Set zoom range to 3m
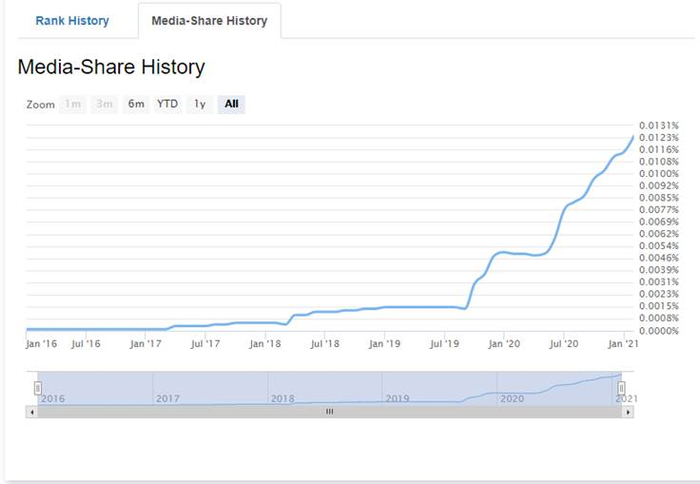Image resolution: width=700 pixels, height=484 pixels. [104, 104]
